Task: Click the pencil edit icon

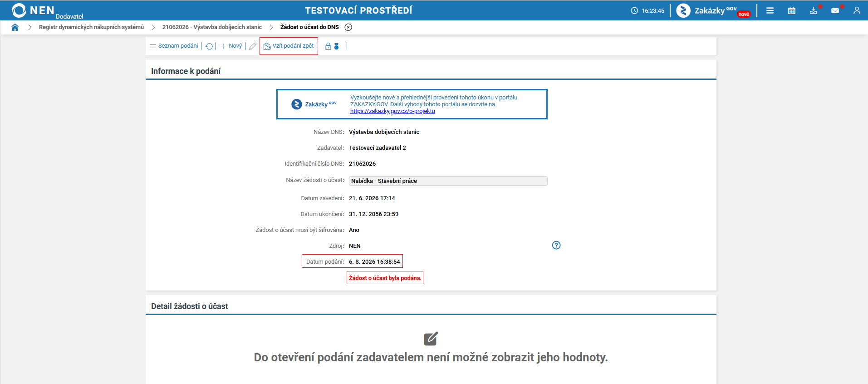Action: point(253,46)
